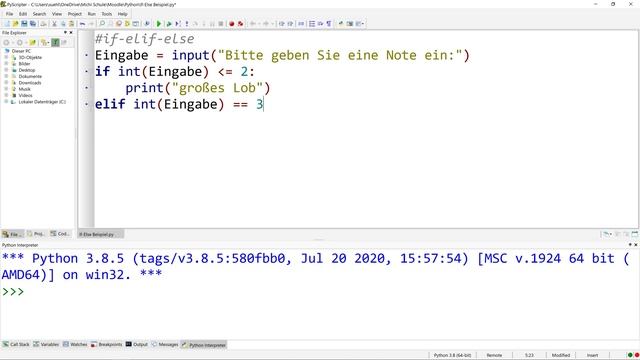Click the Step Into exclamation icon
The width and height of the screenshot is (640, 360).
187,24
